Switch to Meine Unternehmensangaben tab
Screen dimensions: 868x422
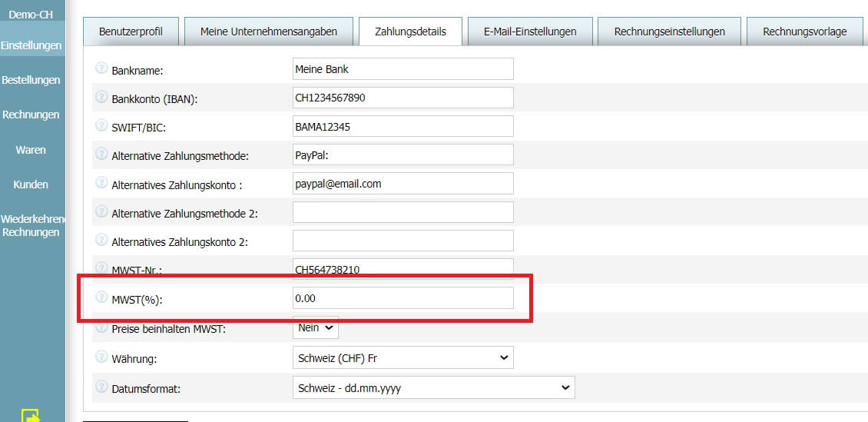pyautogui.click(x=269, y=32)
